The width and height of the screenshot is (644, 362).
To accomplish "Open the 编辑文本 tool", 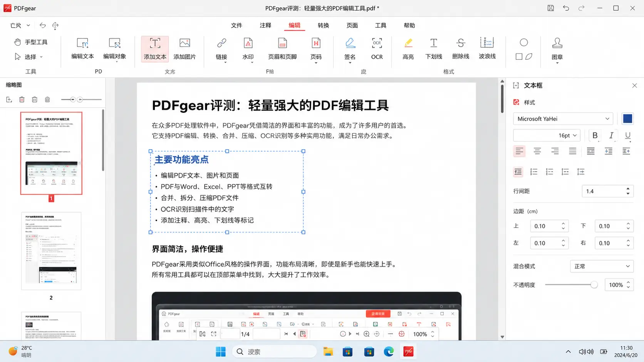I will click(x=82, y=49).
